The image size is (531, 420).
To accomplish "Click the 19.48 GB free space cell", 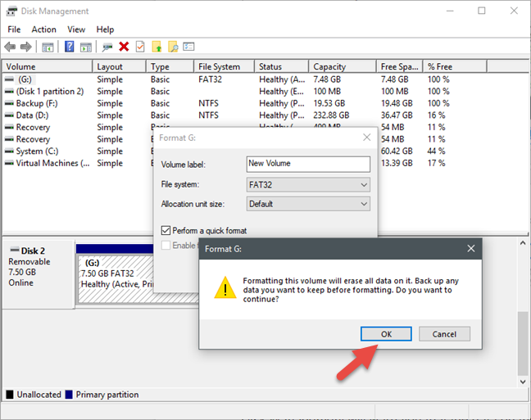I will point(397,103).
